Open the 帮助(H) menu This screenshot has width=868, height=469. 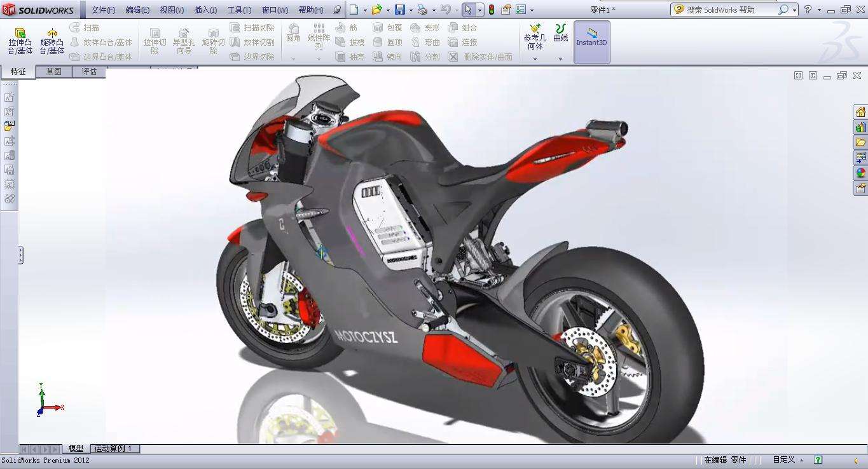pyautogui.click(x=310, y=10)
